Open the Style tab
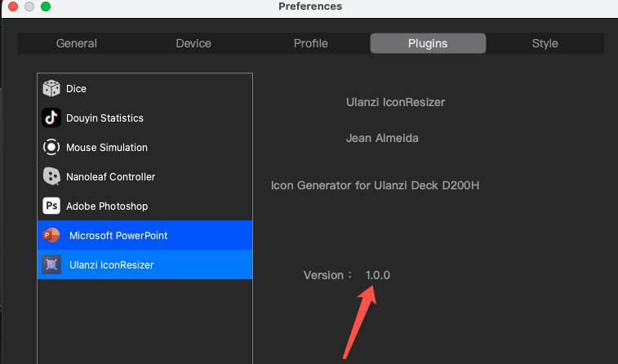This screenshot has width=618, height=364. 545,43
